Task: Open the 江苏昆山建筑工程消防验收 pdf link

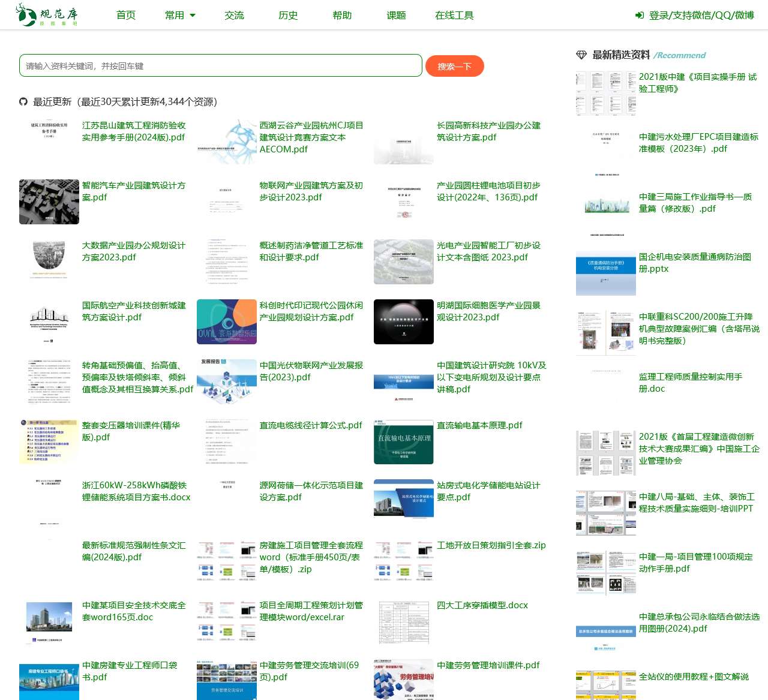Action: tap(134, 131)
